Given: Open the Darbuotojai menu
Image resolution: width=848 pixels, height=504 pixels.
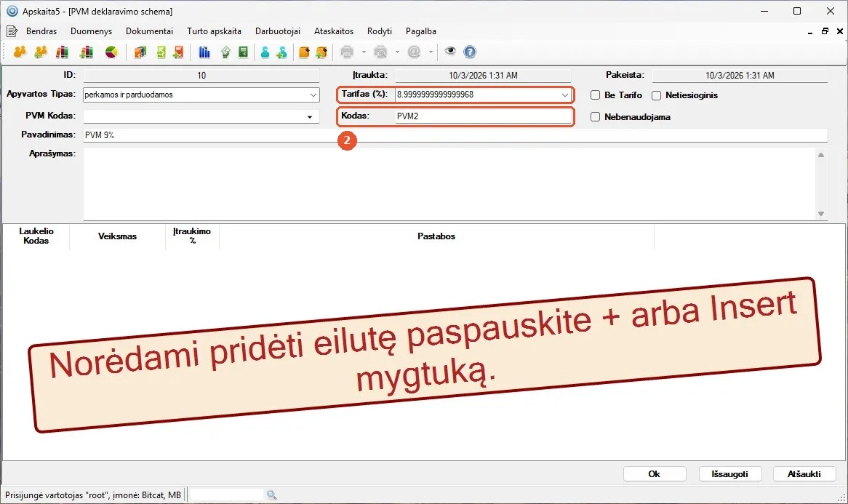Looking at the screenshot, I should tap(277, 31).
